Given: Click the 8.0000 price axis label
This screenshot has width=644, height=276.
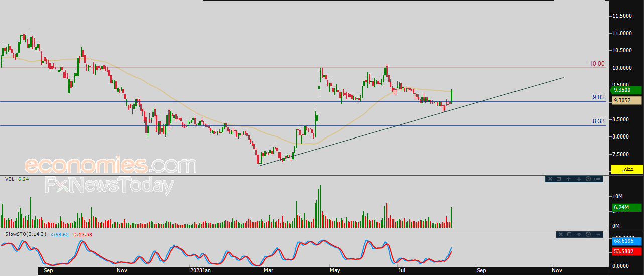Looking at the screenshot, I should tap(620, 136).
